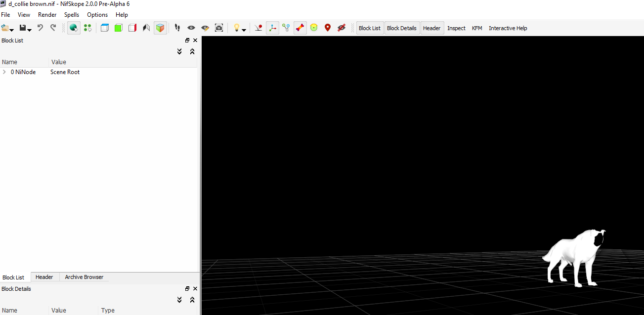This screenshot has height=315, width=644.
Task: Close the Block Details panel
Action: (195, 289)
